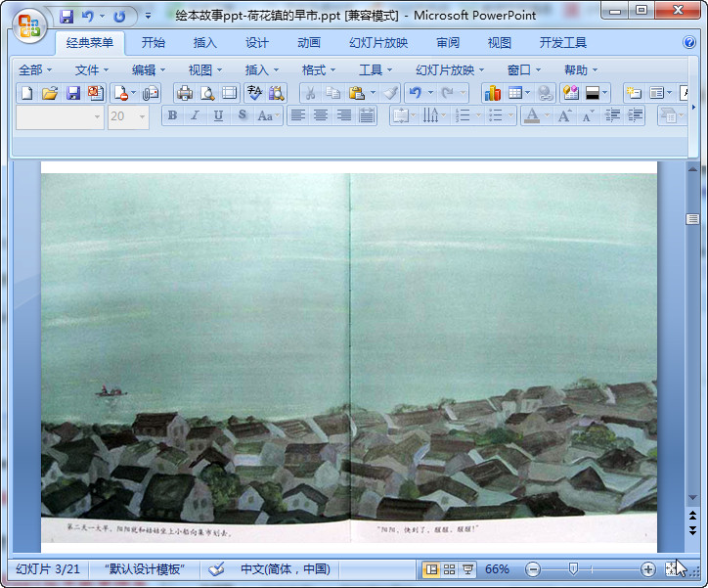Add a new slide icon
The image size is (708, 588).
634,93
